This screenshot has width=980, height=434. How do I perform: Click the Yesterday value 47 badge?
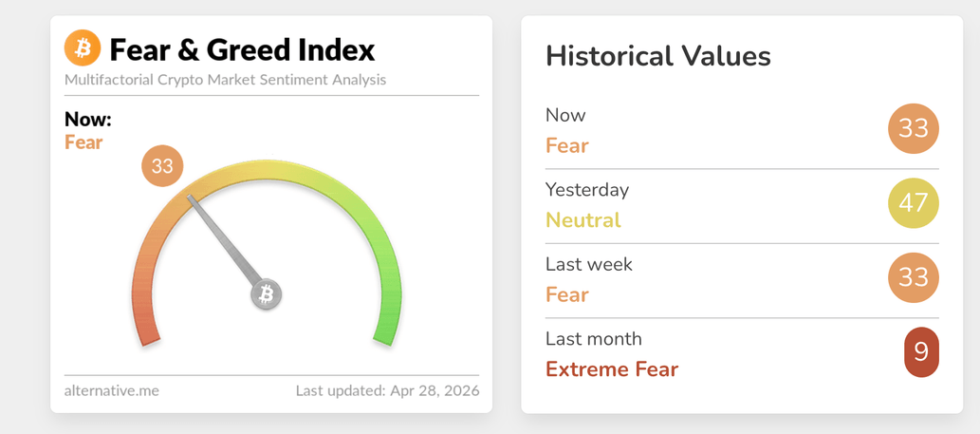pyautogui.click(x=913, y=202)
